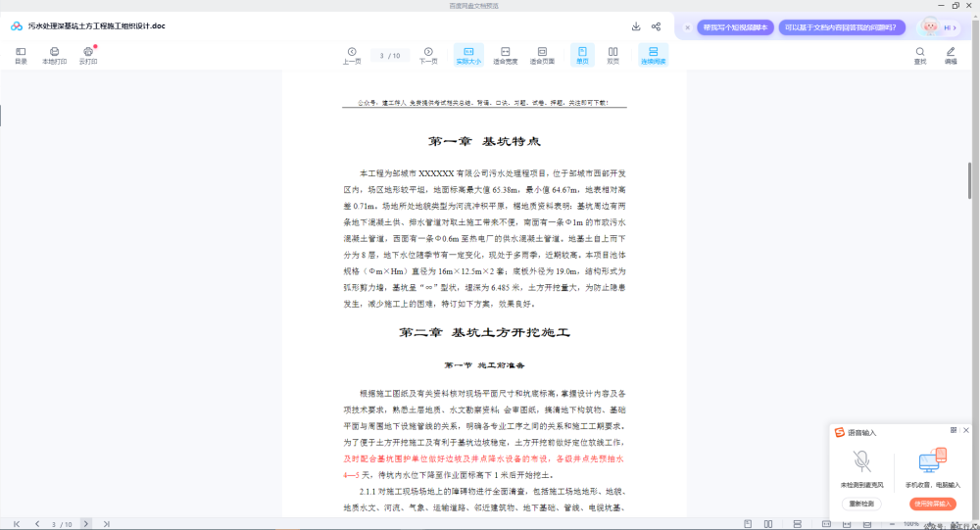Click bottom bar fit width icon
The height and width of the screenshot is (530, 980).
(x=847, y=524)
